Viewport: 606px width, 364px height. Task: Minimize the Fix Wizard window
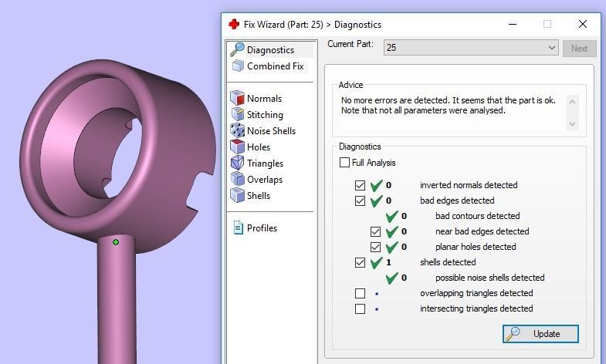click(513, 24)
